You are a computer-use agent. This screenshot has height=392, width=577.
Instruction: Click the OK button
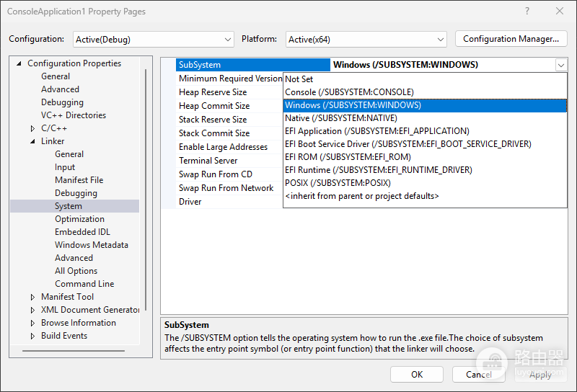(x=417, y=375)
